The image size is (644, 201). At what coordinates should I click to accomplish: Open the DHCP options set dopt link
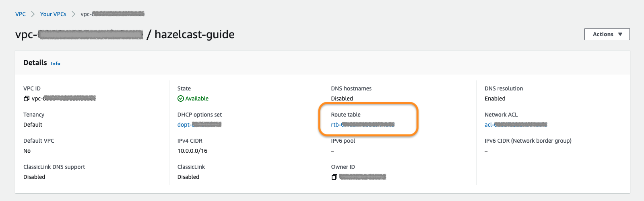(x=199, y=125)
